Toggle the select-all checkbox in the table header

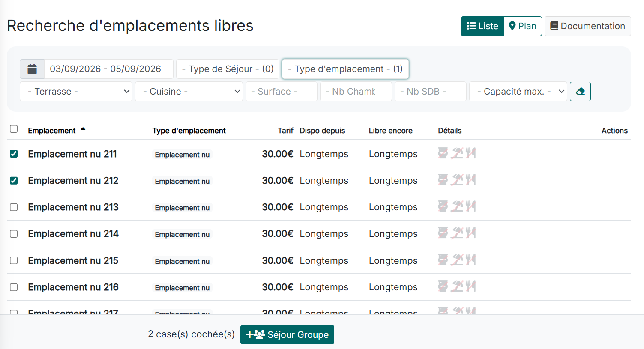pos(14,129)
